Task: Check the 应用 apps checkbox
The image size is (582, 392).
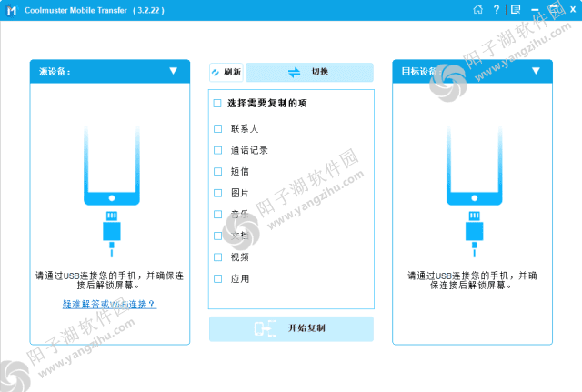Action: coord(218,279)
